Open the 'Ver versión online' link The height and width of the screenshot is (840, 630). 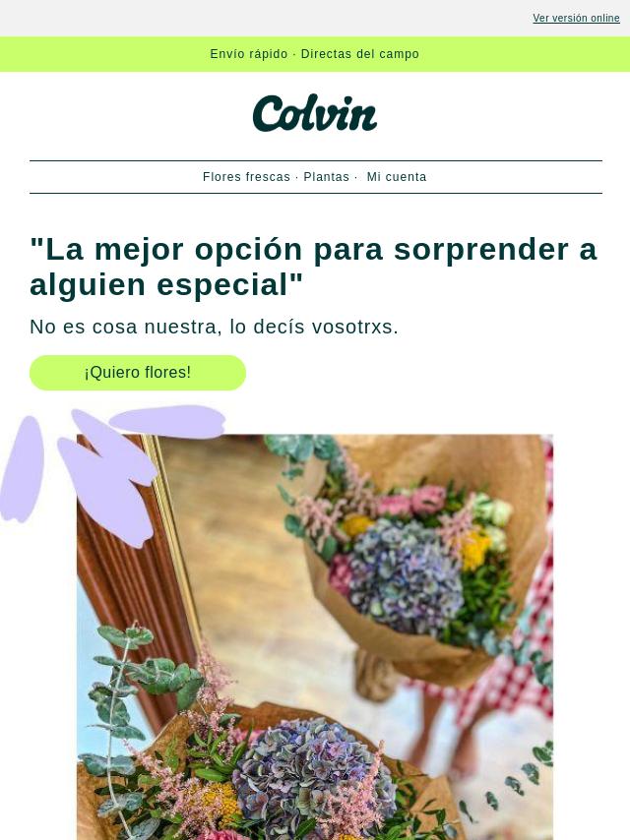pyautogui.click(x=576, y=19)
